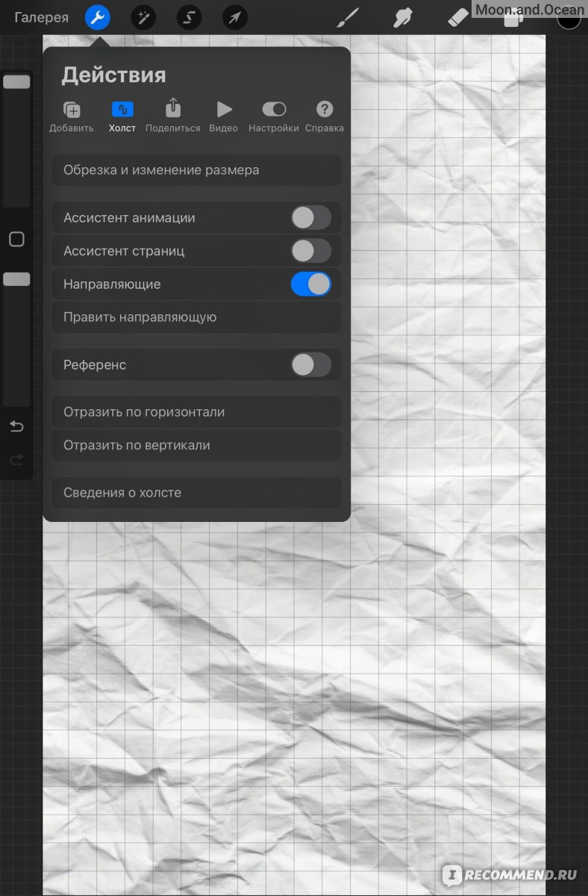The width and height of the screenshot is (588, 896).
Task: Redo with the sidebar arrow
Action: [x=16, y=460]
